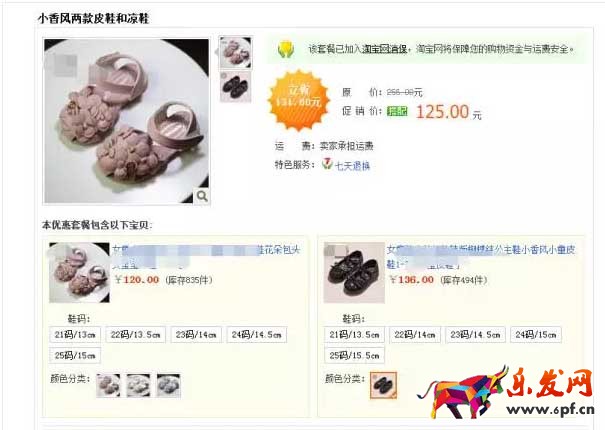The width and height of the screenshot is (605, 430).
Task: Open the 七天退换 service link
Action: pos(352,166)
